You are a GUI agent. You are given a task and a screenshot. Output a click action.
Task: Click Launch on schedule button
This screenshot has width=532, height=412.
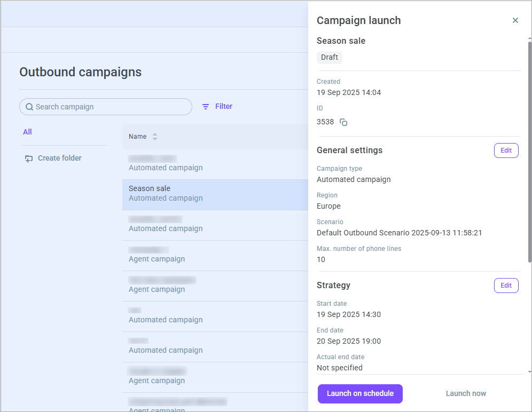pos(360,393)
